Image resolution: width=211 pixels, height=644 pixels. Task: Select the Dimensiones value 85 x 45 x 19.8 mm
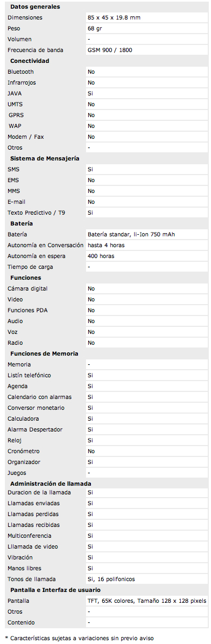(x=115, y=18)
